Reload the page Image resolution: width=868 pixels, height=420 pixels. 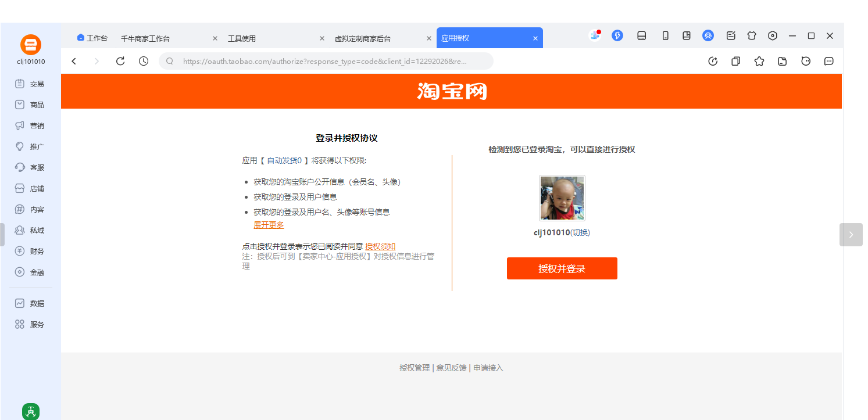click(120, 61)
